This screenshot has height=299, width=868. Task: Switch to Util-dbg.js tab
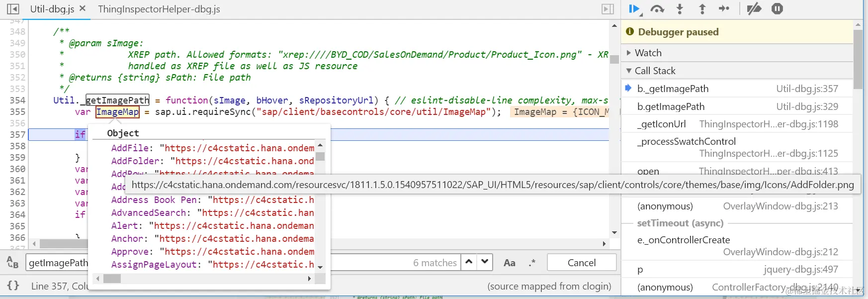pyautogui.click(x=52, y=9)
